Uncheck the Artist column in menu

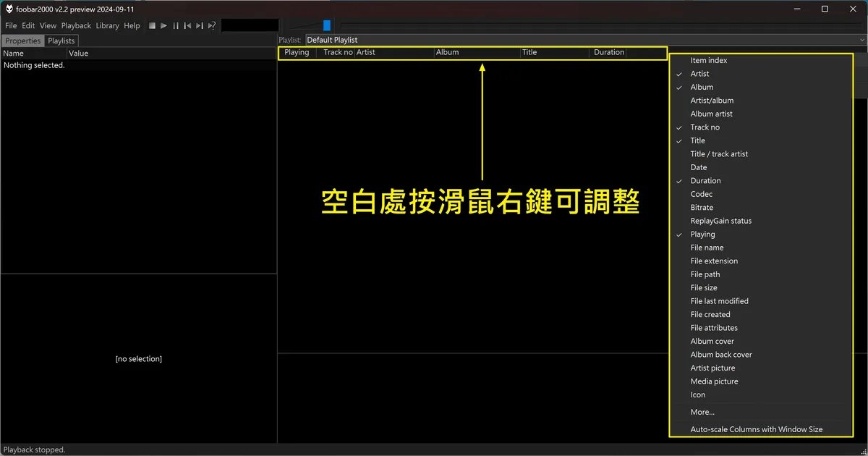[761, 74]
